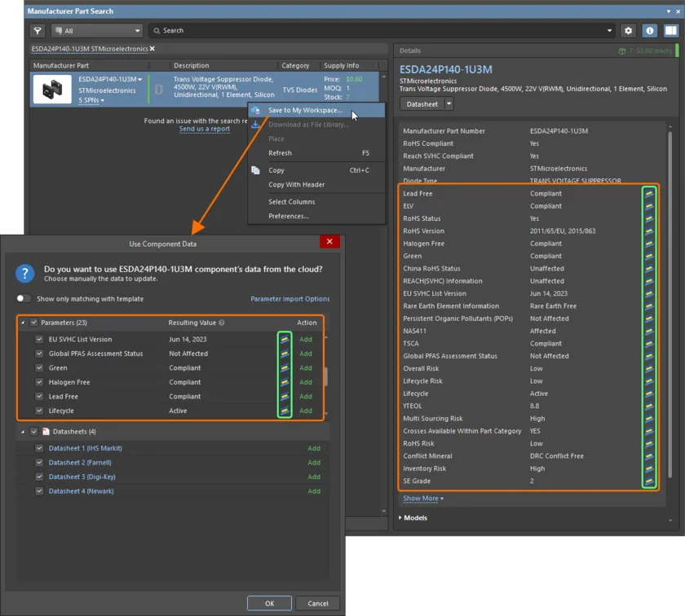Click the PDF icon beside Datasheets
Screen dimensions: 685x616
[46, 432]
